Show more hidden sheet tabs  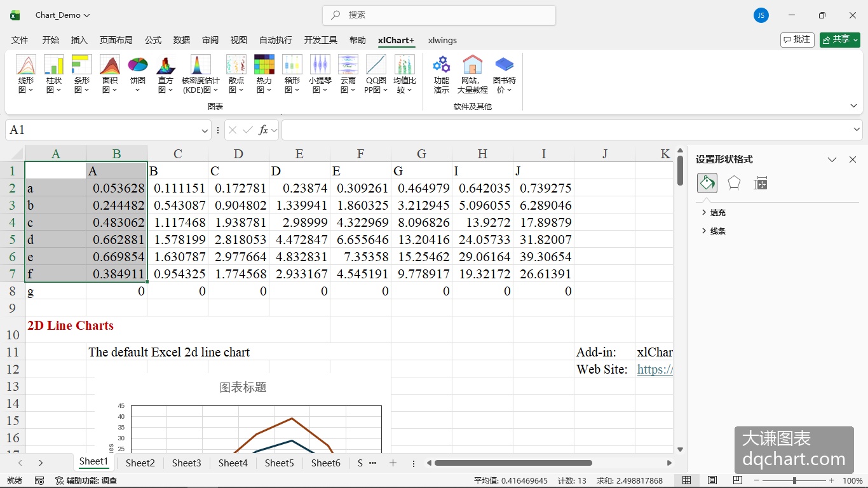[372, 463]
